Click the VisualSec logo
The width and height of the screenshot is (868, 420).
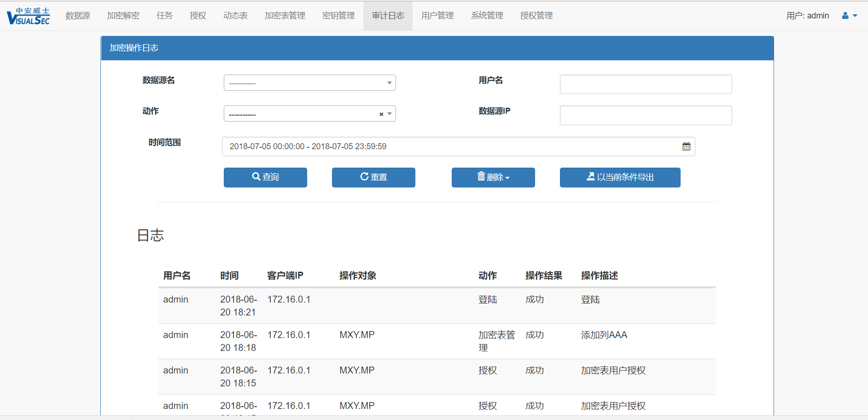click(x=28, y=16)
